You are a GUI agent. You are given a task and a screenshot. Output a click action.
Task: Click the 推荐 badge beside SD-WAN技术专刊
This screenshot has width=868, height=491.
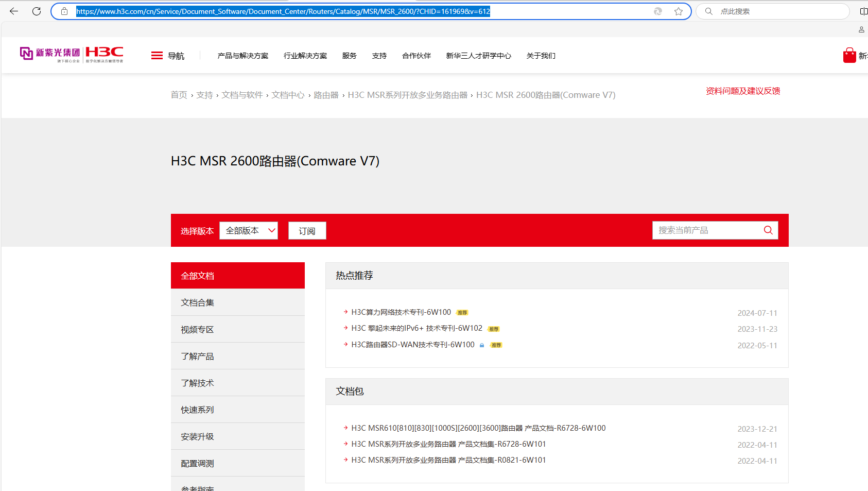click(496, 345)
